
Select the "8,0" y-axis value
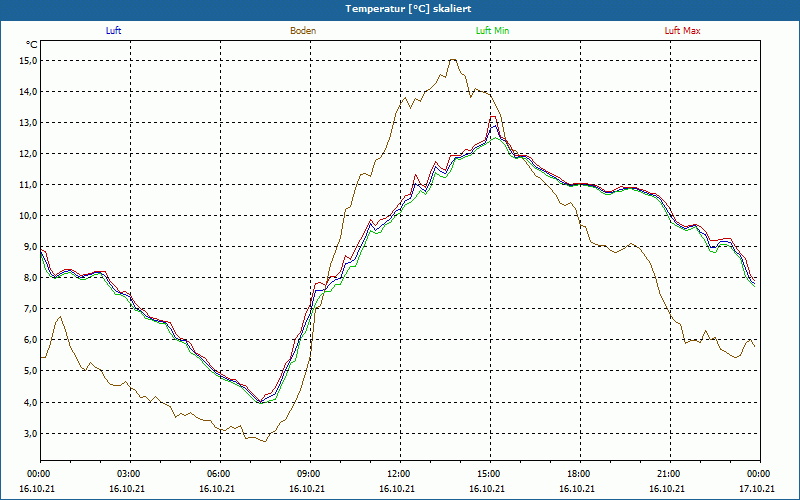tap(31, 278)
